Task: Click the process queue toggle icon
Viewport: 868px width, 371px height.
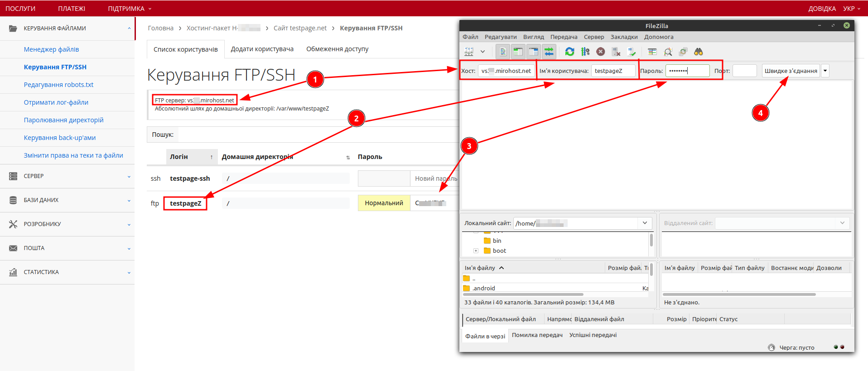Action: (x=585, y=52)
